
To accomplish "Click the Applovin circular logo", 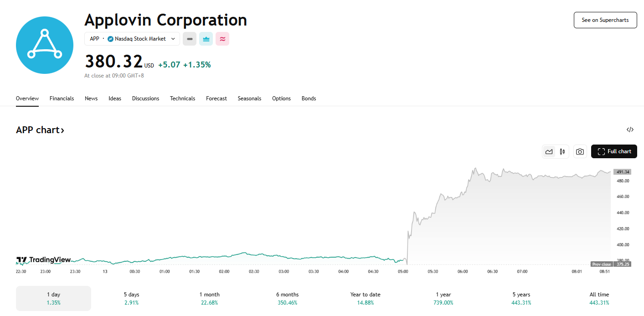I will [x=45, y=45].
